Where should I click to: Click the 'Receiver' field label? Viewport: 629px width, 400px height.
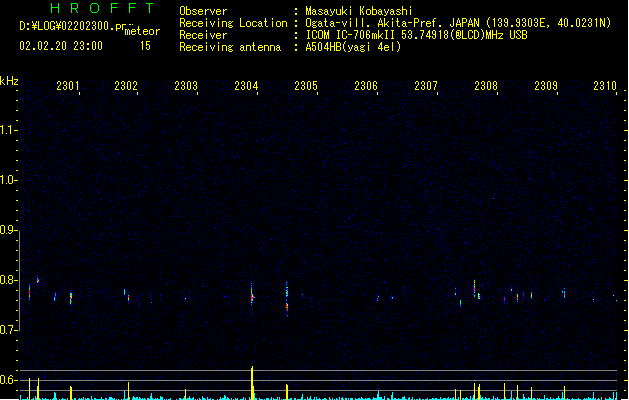click(203, 35)
